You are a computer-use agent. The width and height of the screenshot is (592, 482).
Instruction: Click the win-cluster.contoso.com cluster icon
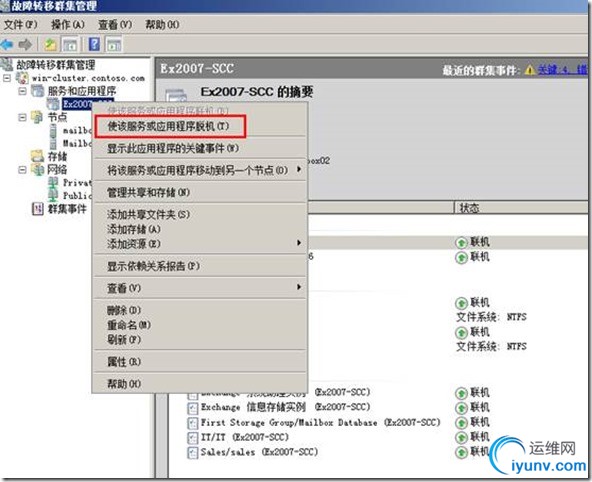(x=22, y=78)
